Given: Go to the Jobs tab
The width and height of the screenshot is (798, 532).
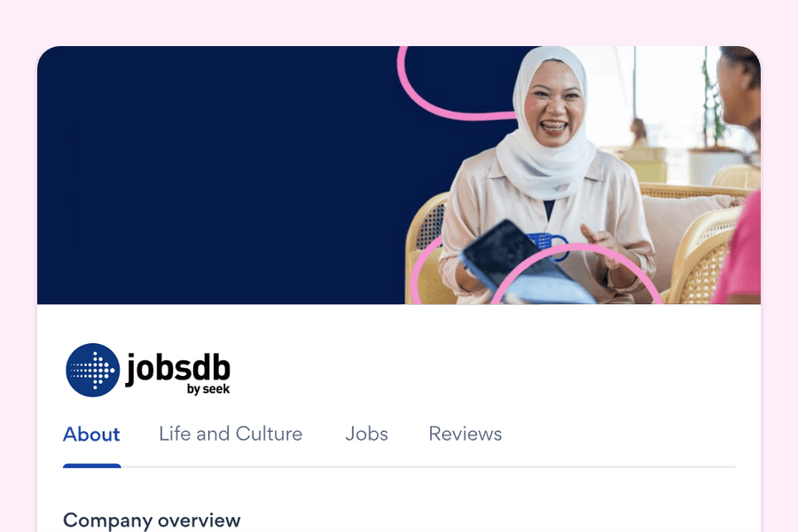Looking at the screenshot, I should click(x=366, y=434).
